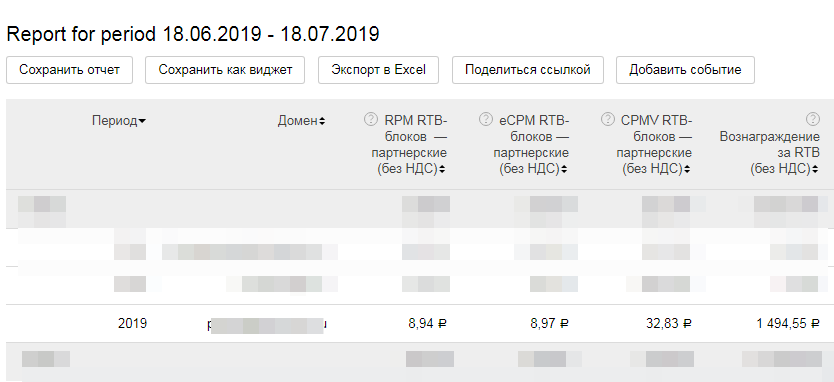Click help icon for RPM RTB-блоков column

click(371, 119)
